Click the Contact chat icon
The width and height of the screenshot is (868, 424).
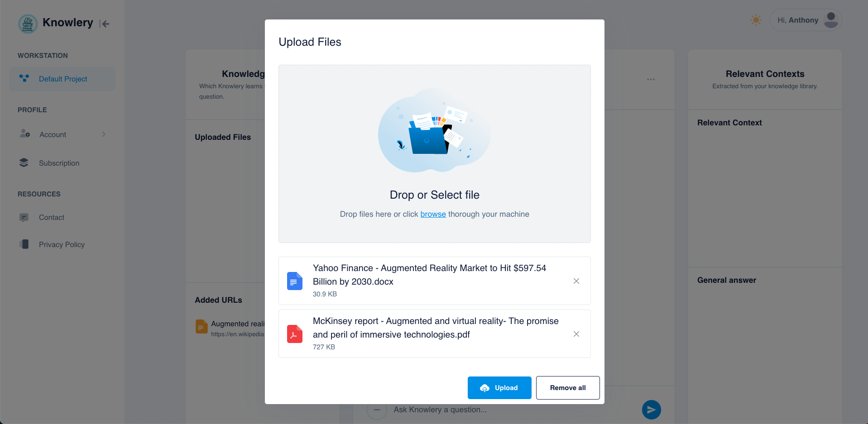click(x=24, y=218)
